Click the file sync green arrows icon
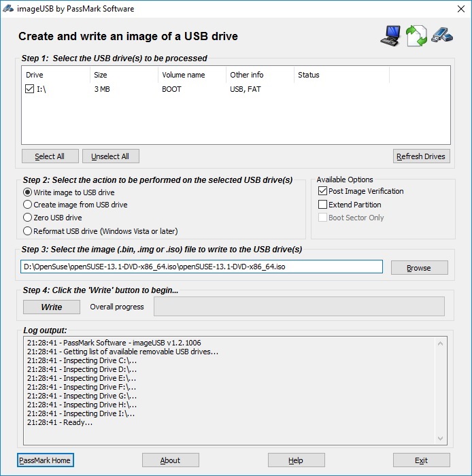The image size is (472, 476). [416, 36]
